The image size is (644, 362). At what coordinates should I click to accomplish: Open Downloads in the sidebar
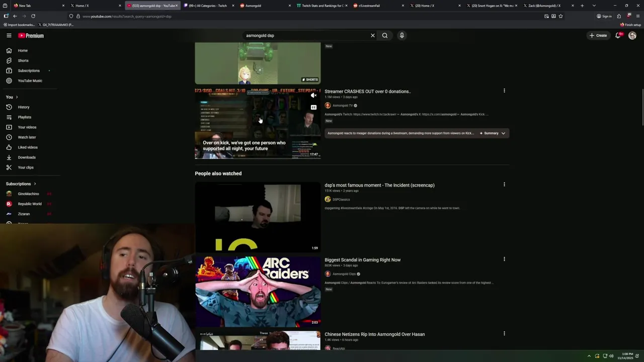(x=27, y=157)
